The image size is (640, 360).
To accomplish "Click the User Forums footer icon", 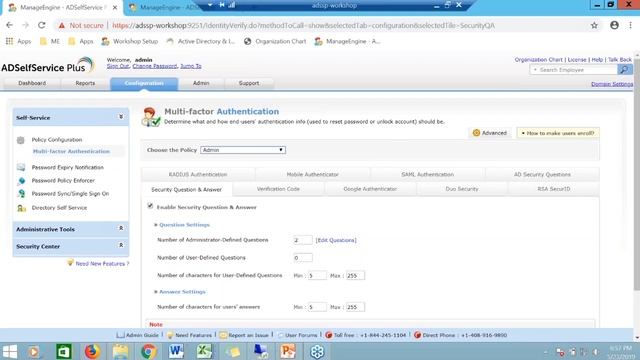I will coord(280,335).
